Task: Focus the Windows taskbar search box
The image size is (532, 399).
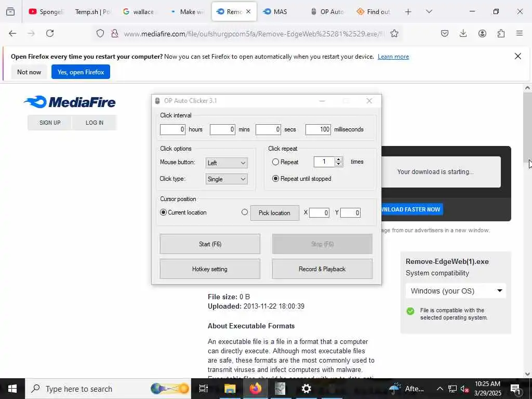Action: (108, 389)
